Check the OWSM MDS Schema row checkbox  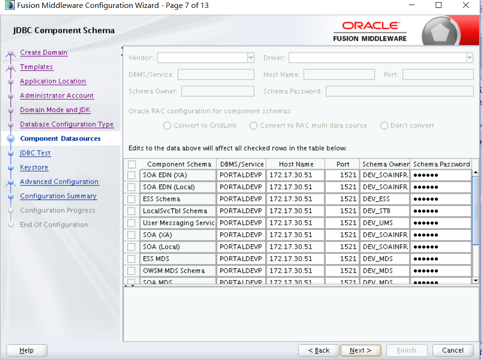(x=131, y=271)
